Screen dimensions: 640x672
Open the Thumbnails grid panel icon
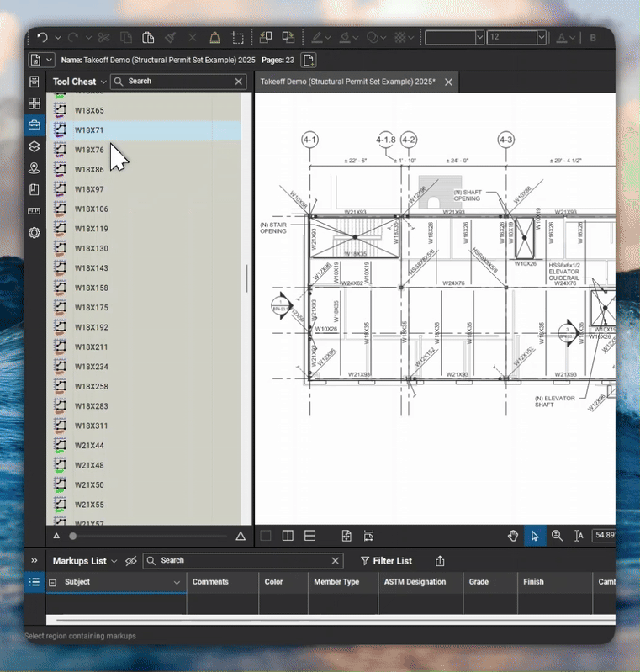pos(34,103)
